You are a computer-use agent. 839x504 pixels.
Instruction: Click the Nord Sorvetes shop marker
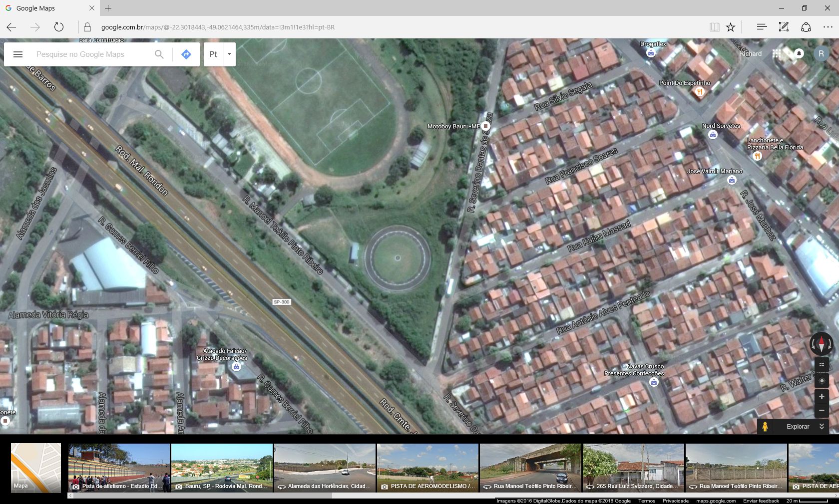(x=713, y=135)
